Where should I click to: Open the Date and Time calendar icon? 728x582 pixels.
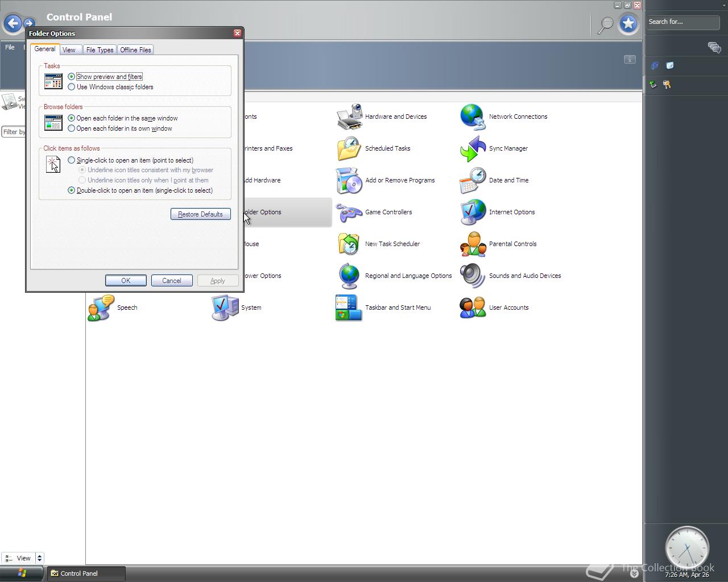[473, 180]
